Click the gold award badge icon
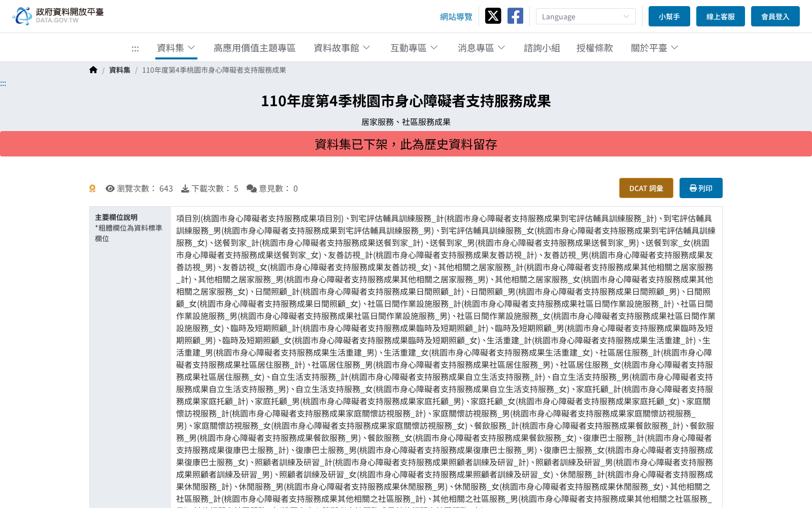Screen dimensions: 812x508 (92, 188)
